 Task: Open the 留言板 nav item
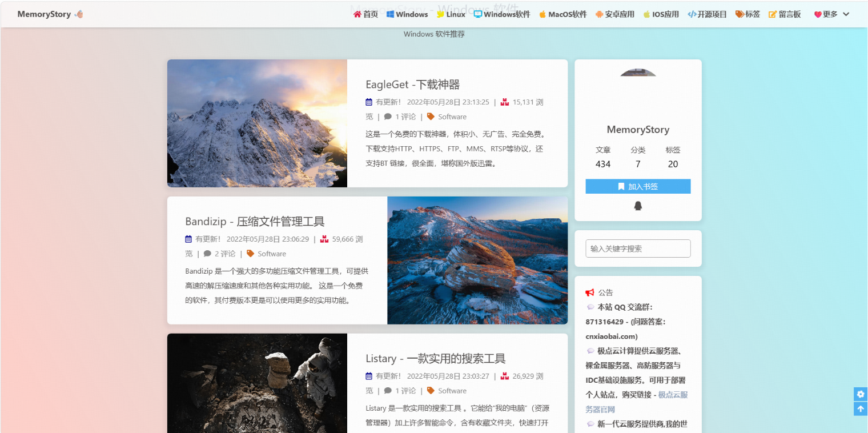click(x=785, y=14)
